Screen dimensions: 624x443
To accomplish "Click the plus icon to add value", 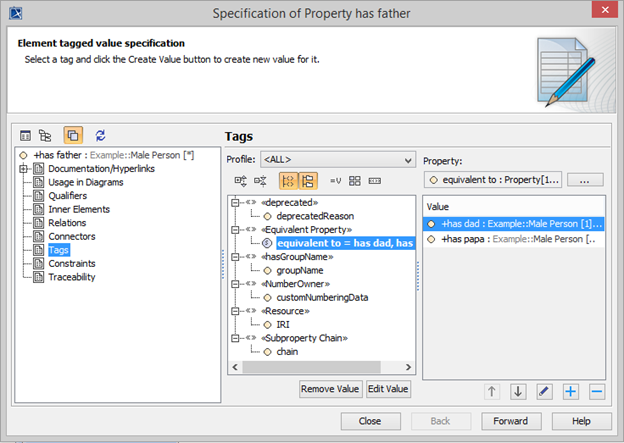I will pos(570,392).
